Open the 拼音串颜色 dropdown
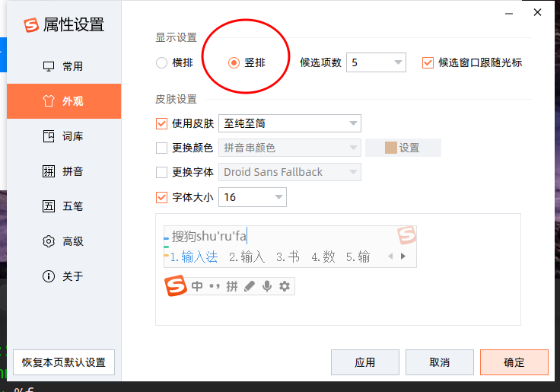560x392 pixels. tap(290, 148)
